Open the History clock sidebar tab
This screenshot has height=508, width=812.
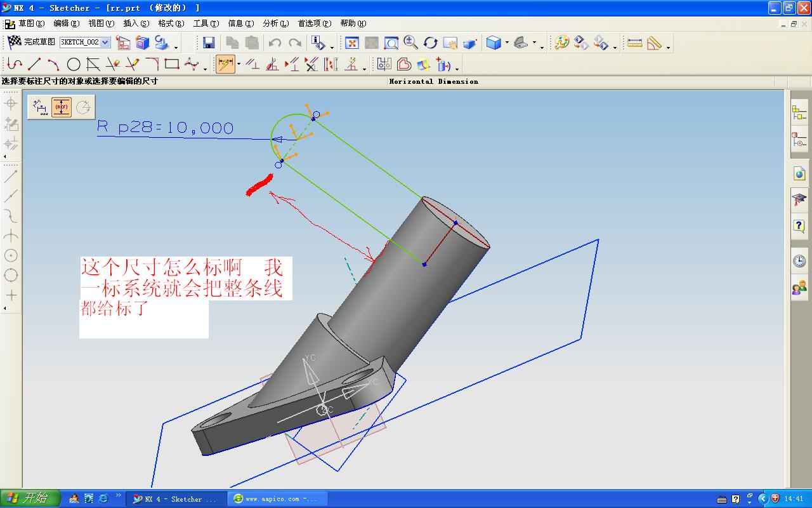(x=799, y=260)
